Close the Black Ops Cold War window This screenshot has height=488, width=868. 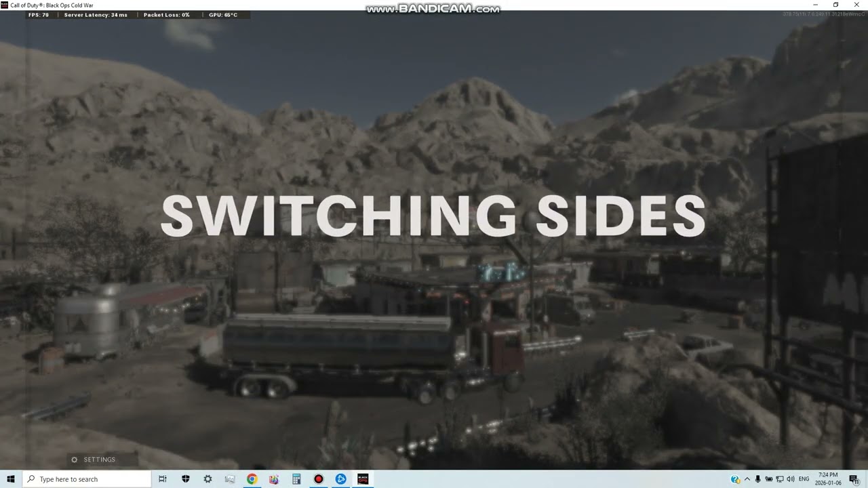point(856,5)
